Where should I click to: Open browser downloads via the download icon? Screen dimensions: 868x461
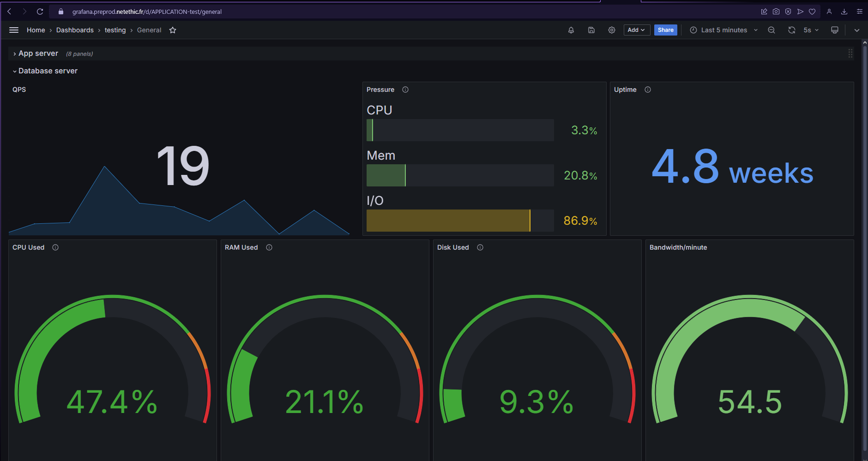click(844, 12)
